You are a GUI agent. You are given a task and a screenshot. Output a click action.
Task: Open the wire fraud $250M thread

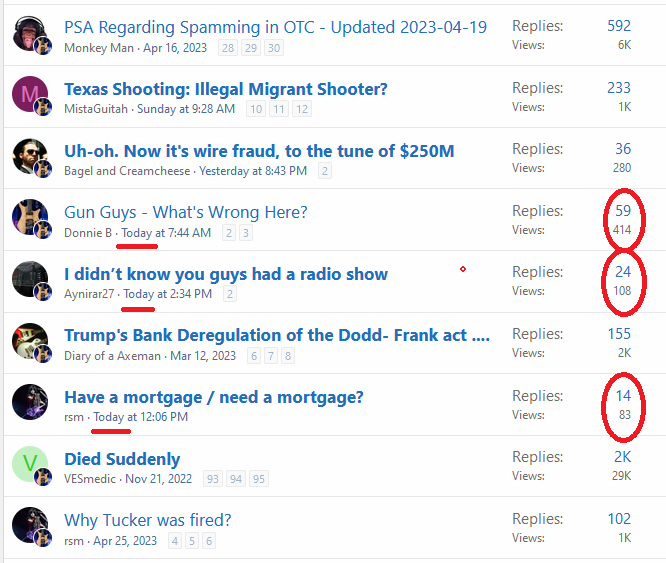tap(259, 151)
